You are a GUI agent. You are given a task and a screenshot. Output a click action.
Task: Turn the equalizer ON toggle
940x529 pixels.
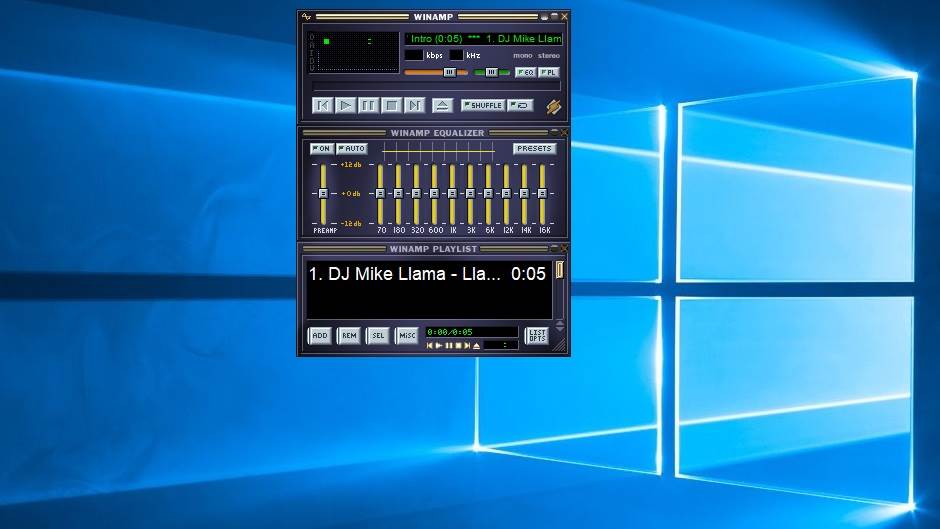tap(321, 149)
